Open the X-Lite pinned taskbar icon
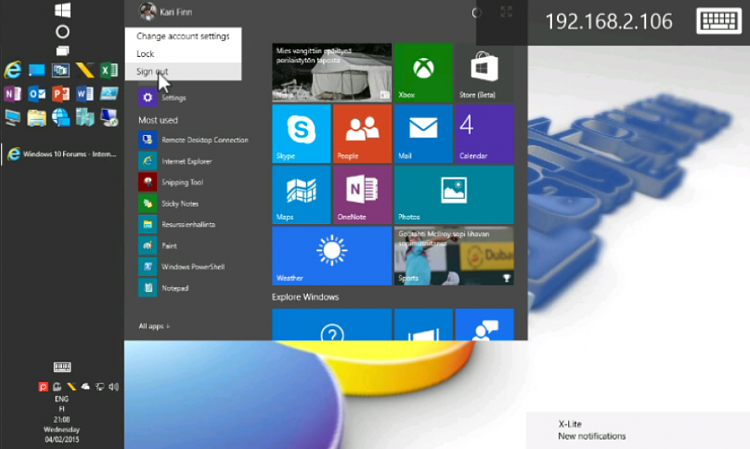750x449 pixels. tap(85, 70)
